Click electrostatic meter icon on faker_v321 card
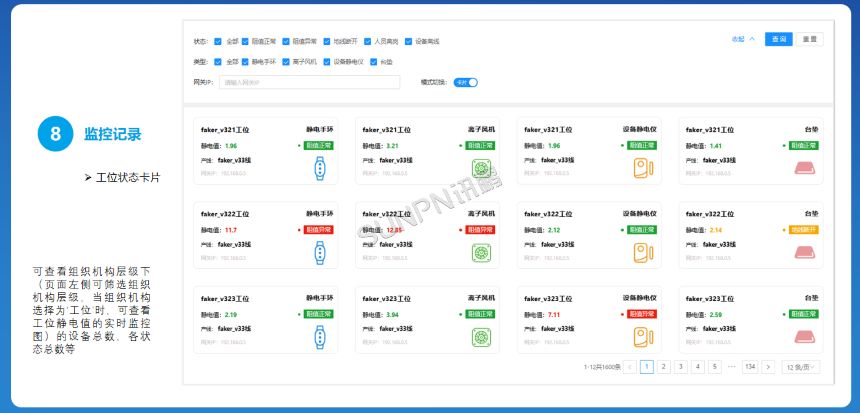Screen dimensions: 860x413 point(642,168)
